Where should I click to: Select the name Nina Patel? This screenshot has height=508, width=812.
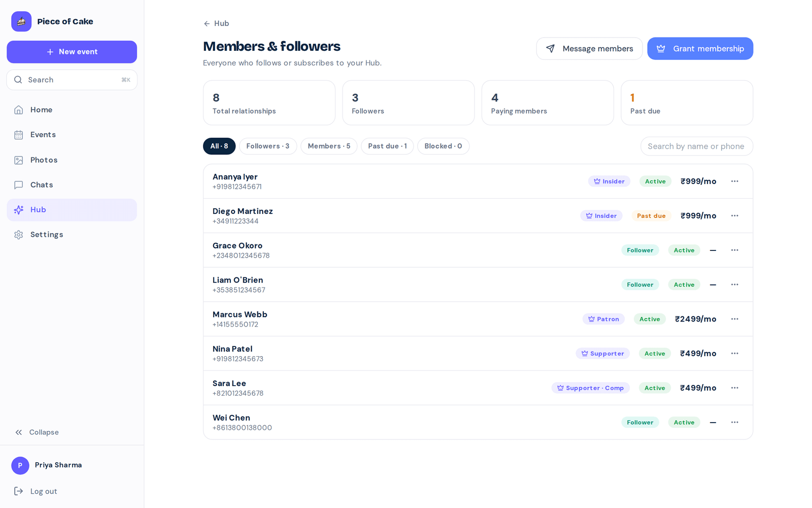[232, 349]
